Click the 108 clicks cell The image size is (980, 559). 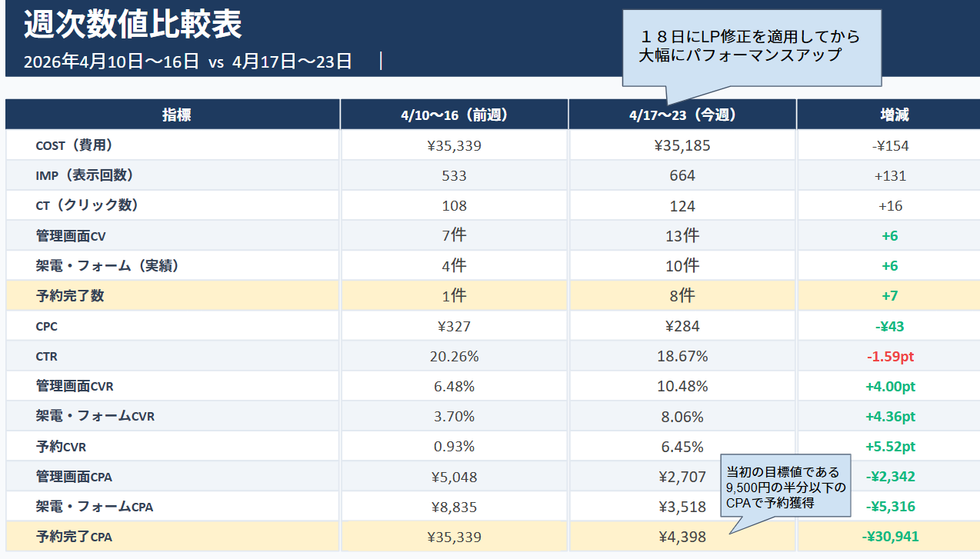(454, 206)
